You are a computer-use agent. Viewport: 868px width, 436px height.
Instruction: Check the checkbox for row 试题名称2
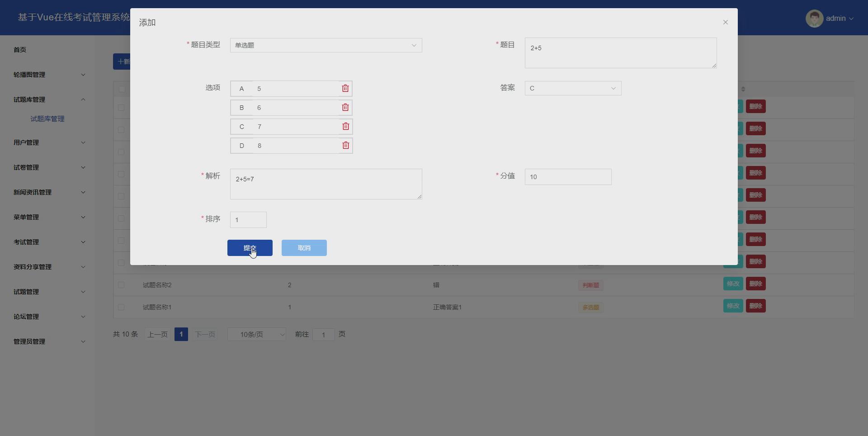(x=121, y=284)
